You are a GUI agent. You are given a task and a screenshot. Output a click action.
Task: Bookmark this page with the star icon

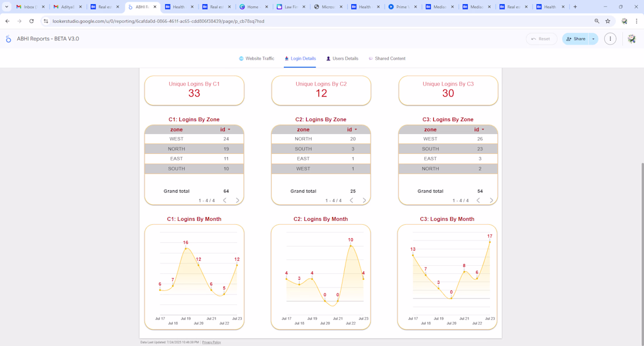point(608,21)
